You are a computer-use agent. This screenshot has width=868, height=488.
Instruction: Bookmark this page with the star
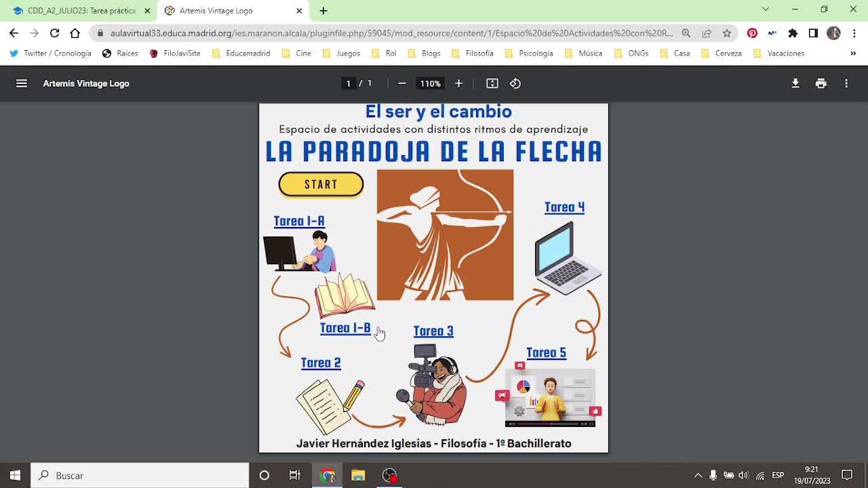click(x=727, y=33)
